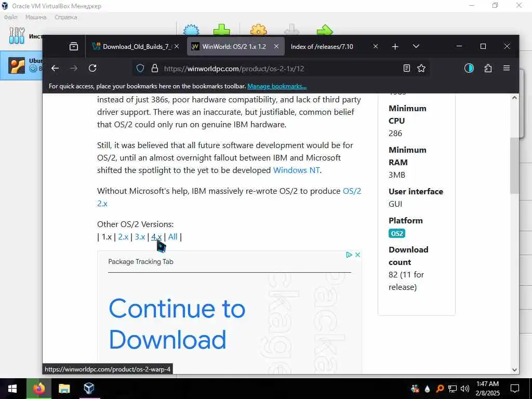The height and width of the screenshot is (399, 532).
Task: Click the blue half-circle toolbar extension icon
Action: 469,68
